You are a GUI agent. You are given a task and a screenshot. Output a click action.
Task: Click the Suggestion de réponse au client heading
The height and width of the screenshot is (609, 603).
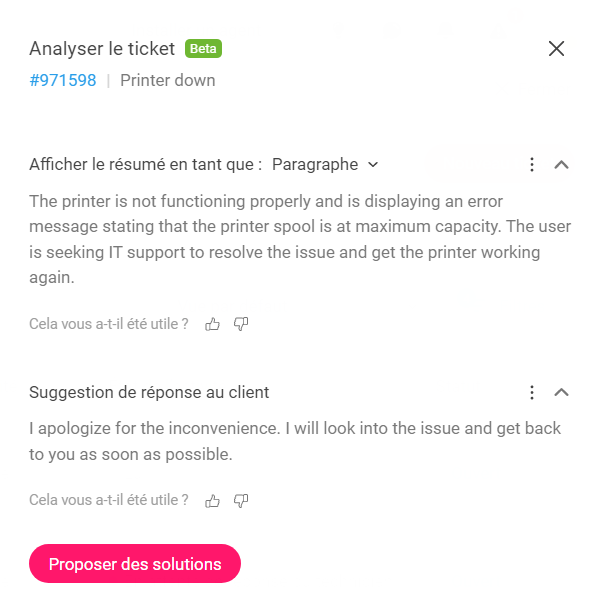pyautogui.click(x=149, y=393)
